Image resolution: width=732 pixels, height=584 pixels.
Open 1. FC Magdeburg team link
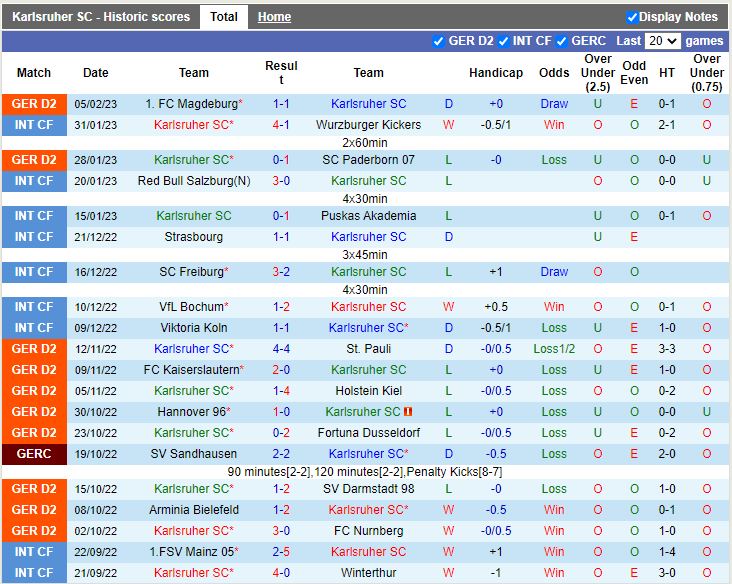(x=194, y=104)
